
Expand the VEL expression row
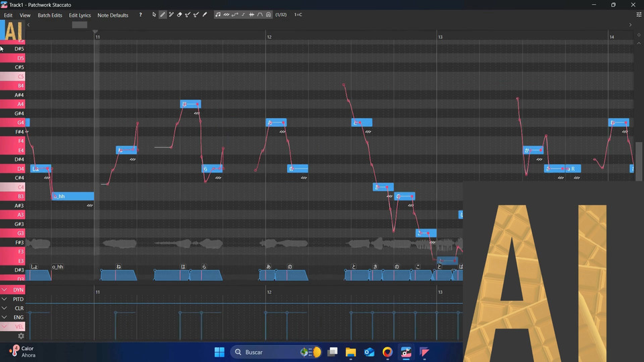click(x=5, y=326)
